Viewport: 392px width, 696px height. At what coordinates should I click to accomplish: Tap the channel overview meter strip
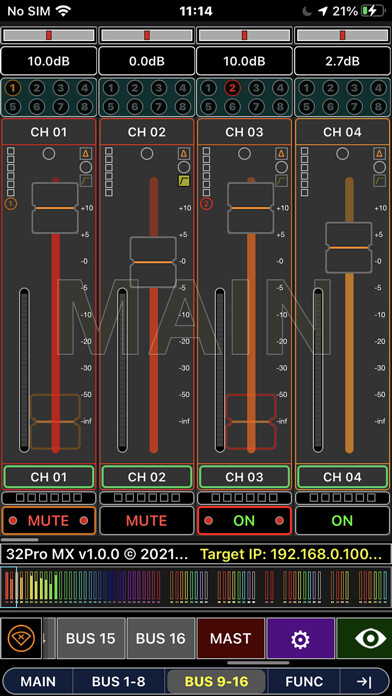pos(196,587)
